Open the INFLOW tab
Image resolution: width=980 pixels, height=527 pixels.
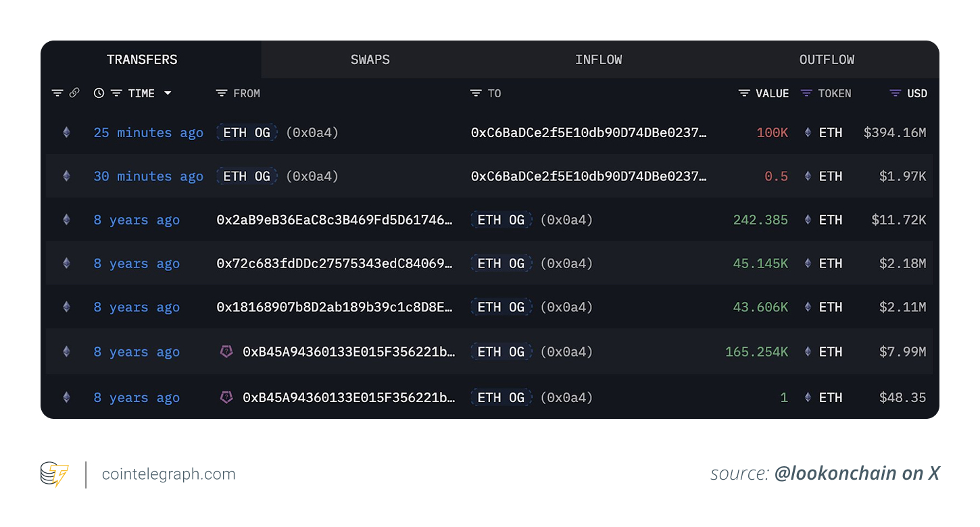(x=598, y=59)
